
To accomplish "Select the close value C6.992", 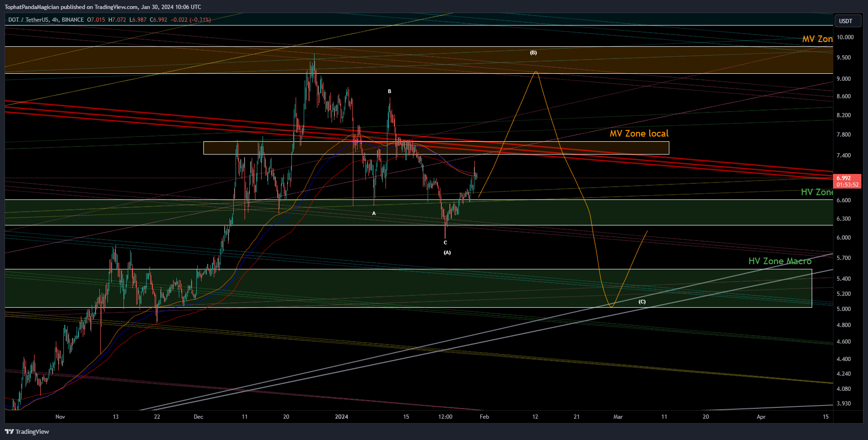I will pyautogui.click(x=158, y=20).
